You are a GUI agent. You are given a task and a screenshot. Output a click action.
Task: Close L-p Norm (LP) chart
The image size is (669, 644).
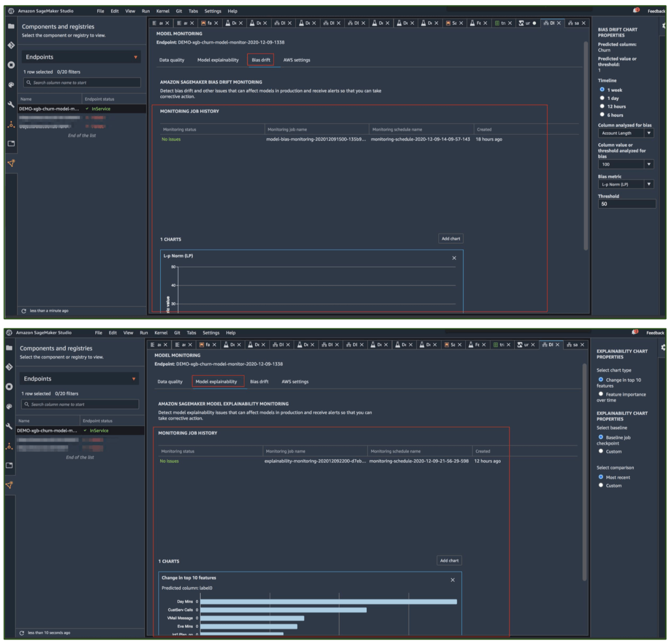(454, 258)
